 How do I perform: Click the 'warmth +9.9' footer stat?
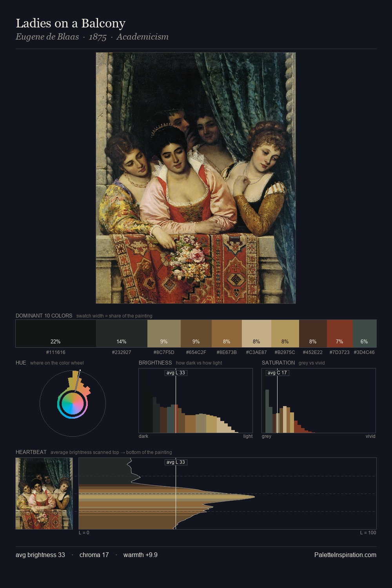tap(140, 555)
